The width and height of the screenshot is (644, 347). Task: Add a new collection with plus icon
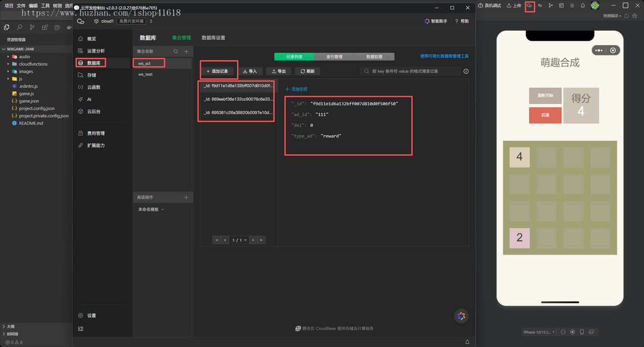186,52
